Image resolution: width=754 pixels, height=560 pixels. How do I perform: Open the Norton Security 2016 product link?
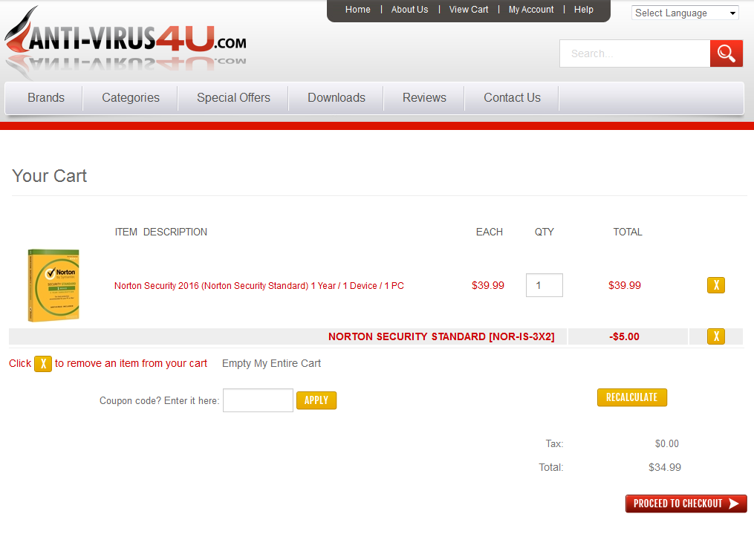[x=259, y=285]
